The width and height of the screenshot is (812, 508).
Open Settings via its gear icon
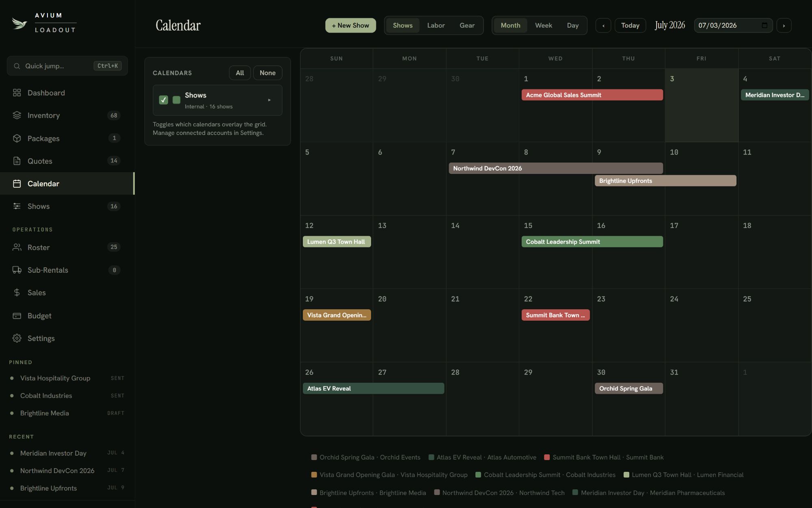click(x=17, y=338)
